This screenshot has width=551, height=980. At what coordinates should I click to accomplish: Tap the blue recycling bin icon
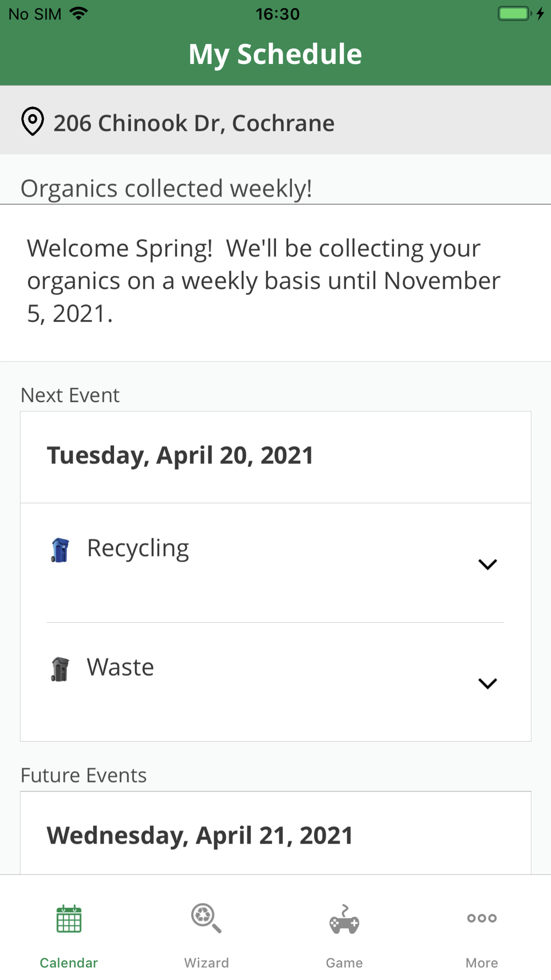(60, 550)
